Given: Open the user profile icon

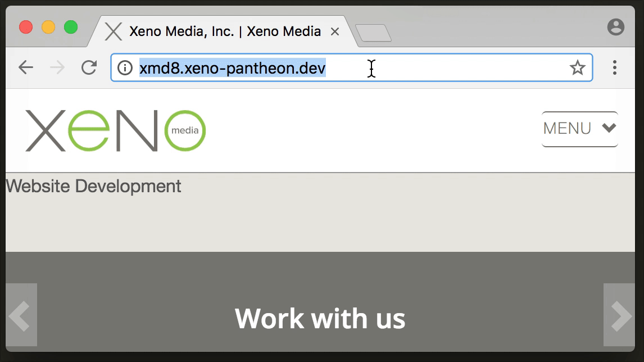Looking at the screenshot, I should [x=616, y=27].
